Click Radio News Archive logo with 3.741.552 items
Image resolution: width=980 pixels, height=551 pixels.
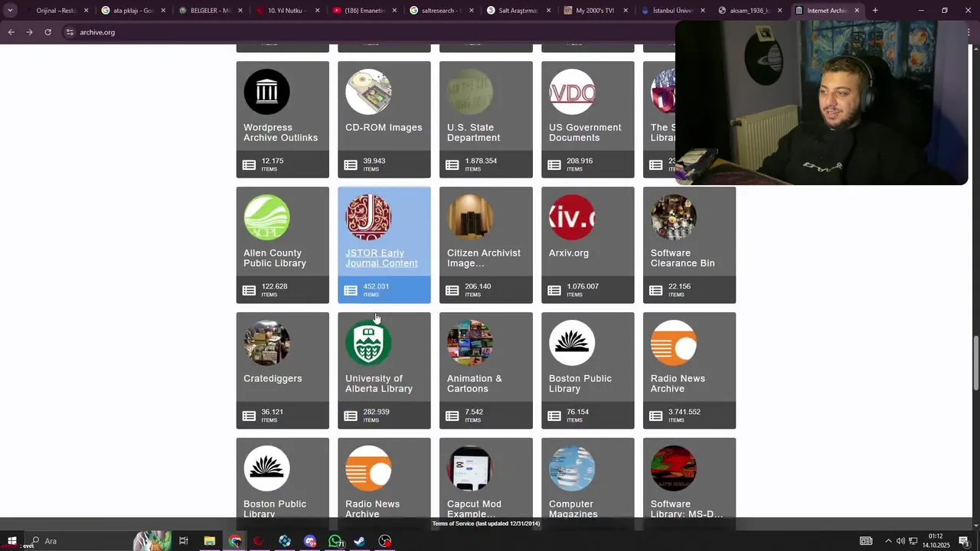click(x=674, y=343)
